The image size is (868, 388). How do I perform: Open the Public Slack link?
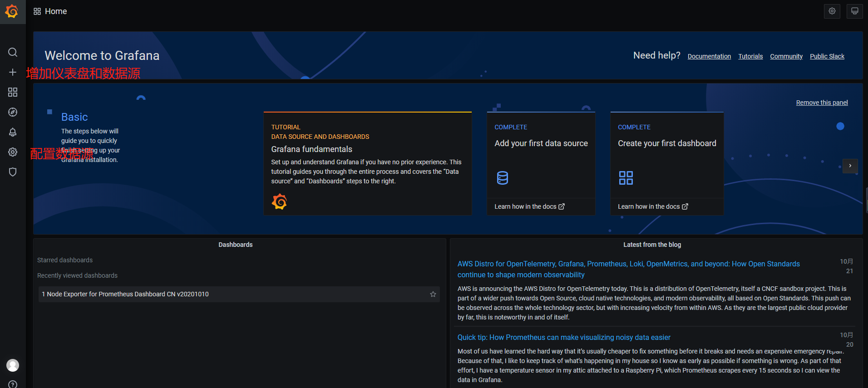coord(827,56)
